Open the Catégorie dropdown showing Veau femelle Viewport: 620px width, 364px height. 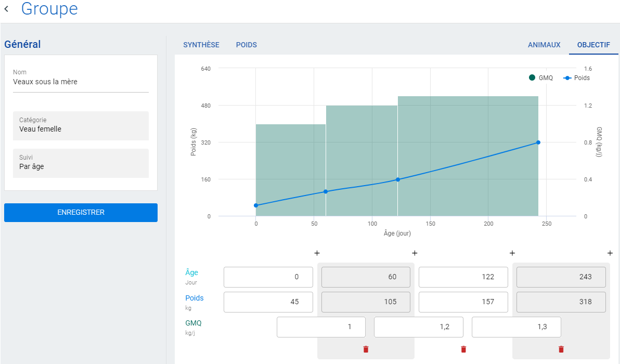tap(81, 126)
